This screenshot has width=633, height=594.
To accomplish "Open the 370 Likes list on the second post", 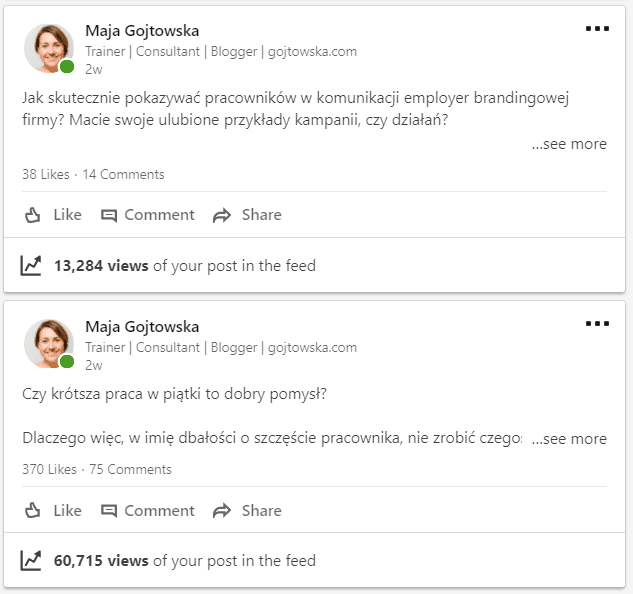I will [x=48, y=469].
